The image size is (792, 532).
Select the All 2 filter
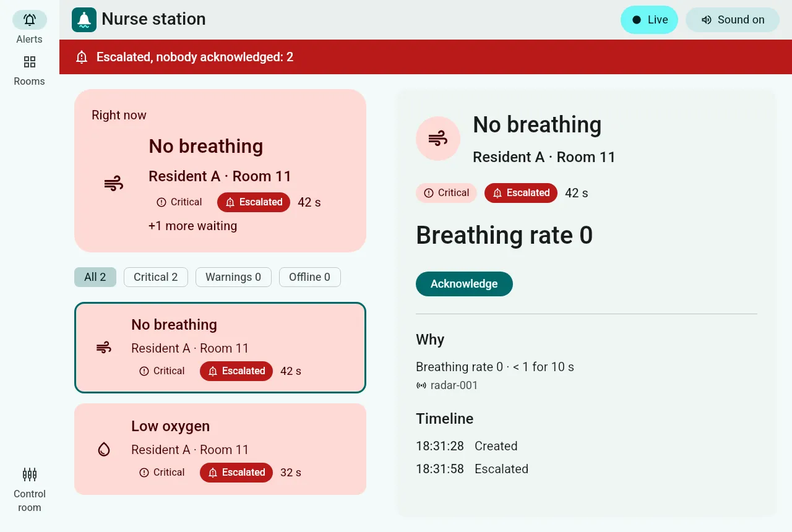point(95,277)
